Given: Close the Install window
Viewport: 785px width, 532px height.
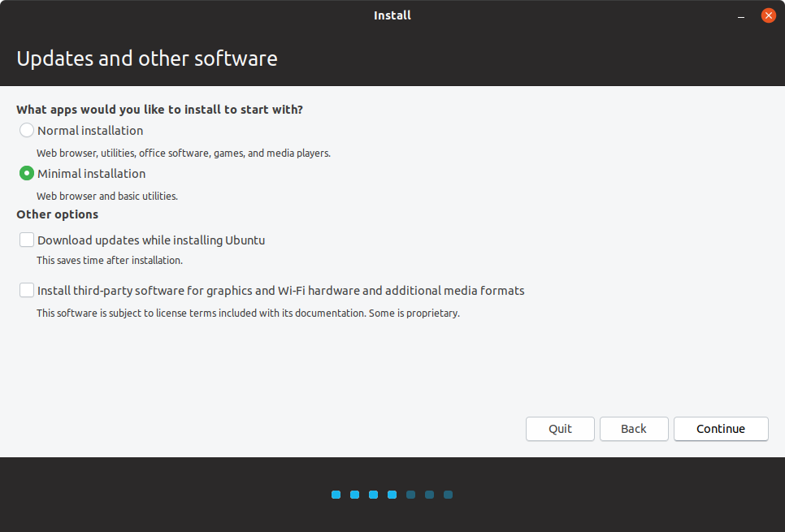Looking at the screenshot, I should (x=769, y=15).
